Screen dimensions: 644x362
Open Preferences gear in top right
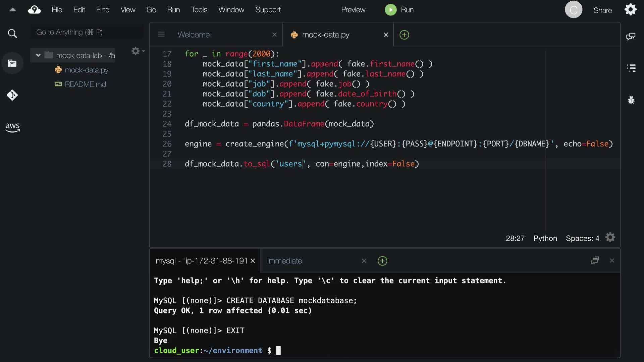coord(631,10)
